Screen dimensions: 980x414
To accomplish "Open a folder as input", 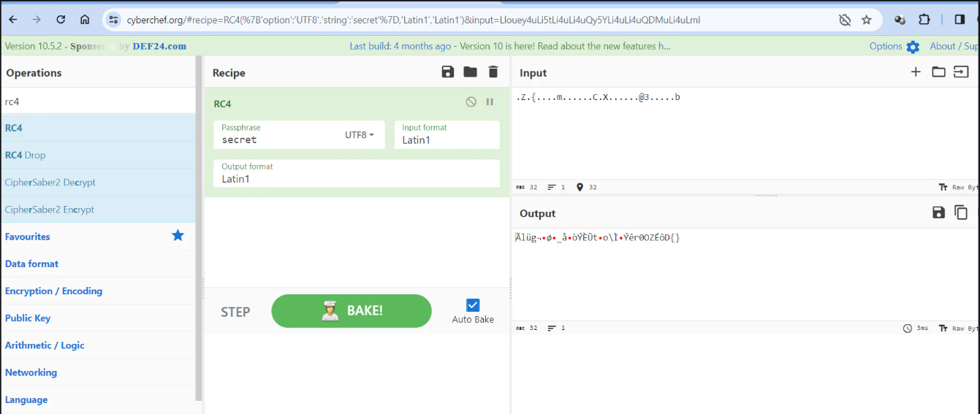I will pyautogui.click(x=938, y=72).
